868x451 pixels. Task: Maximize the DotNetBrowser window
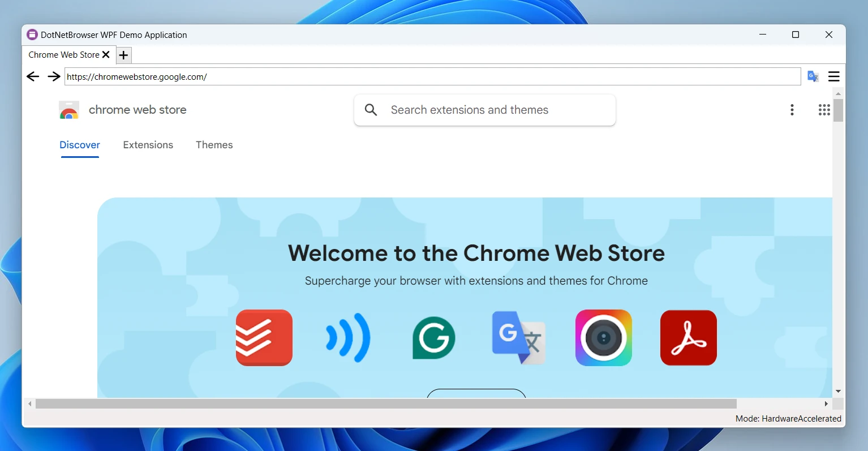[x=796, y=35]
